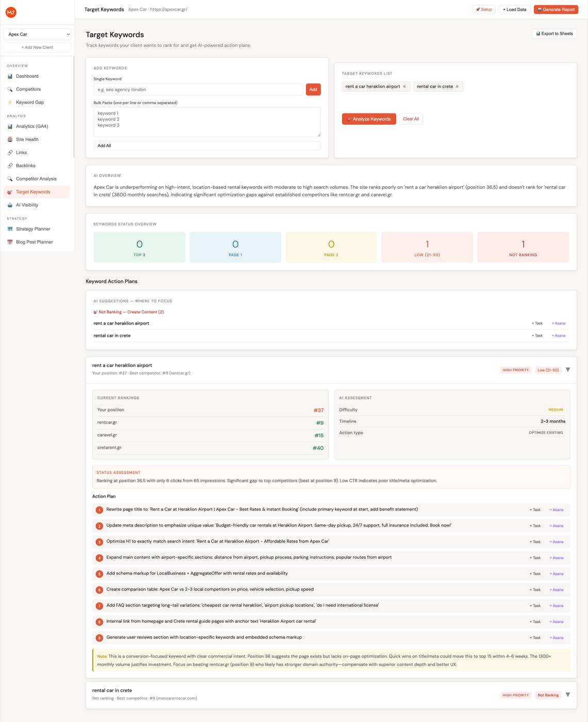Click AI Visibility robot icon

(x=10, y=205)
